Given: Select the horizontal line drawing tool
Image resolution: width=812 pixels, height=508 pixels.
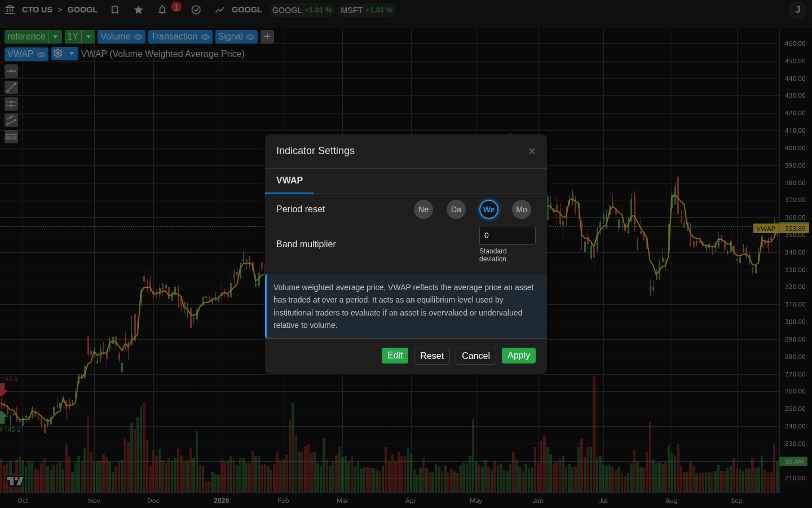Looking at the screenshot, I should coord(11,71).
